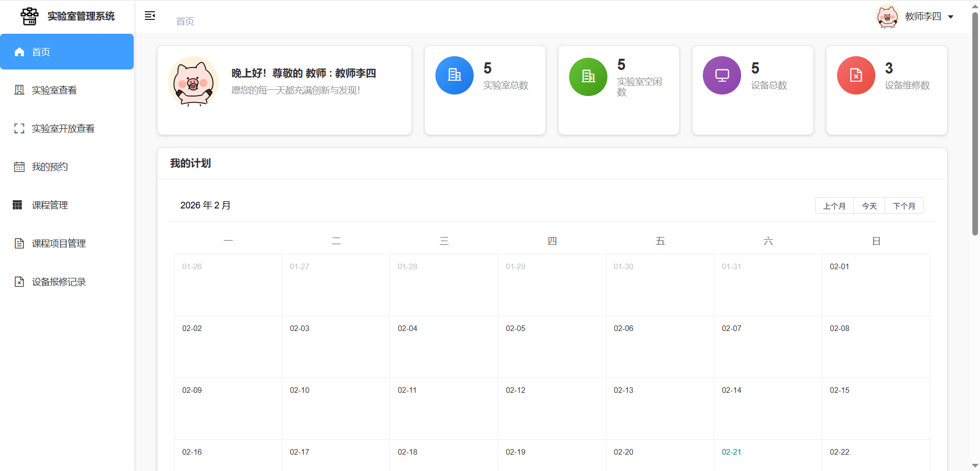Click the scrollbar down arrow at bottom
The height and width of the screenshot is (471, 980).
(x=975, y=466)
